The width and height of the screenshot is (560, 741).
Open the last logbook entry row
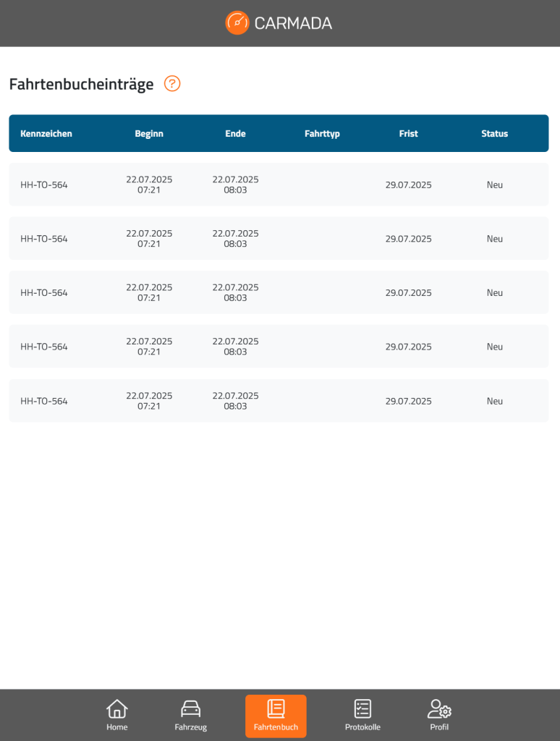pos(279,401)
